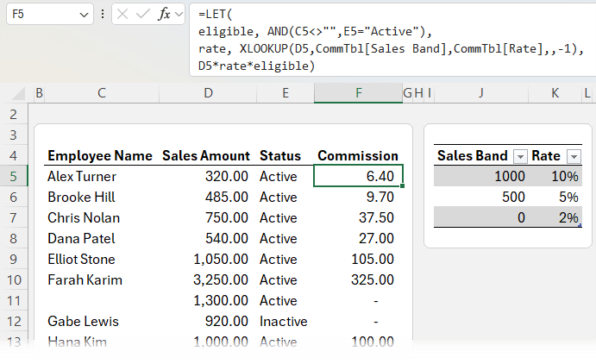
Task: Select row 8 header
Action: click(14, 238)
